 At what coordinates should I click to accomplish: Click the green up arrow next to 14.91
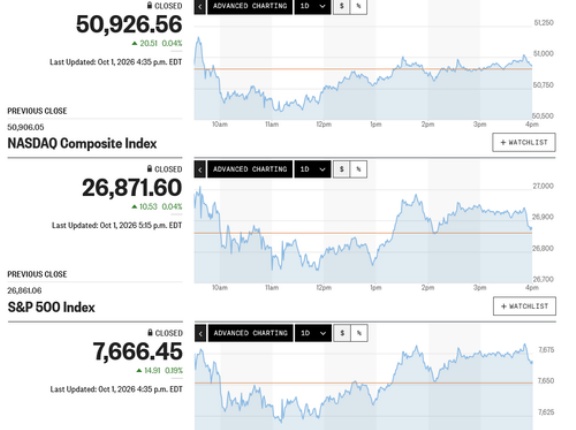point(139,371)
